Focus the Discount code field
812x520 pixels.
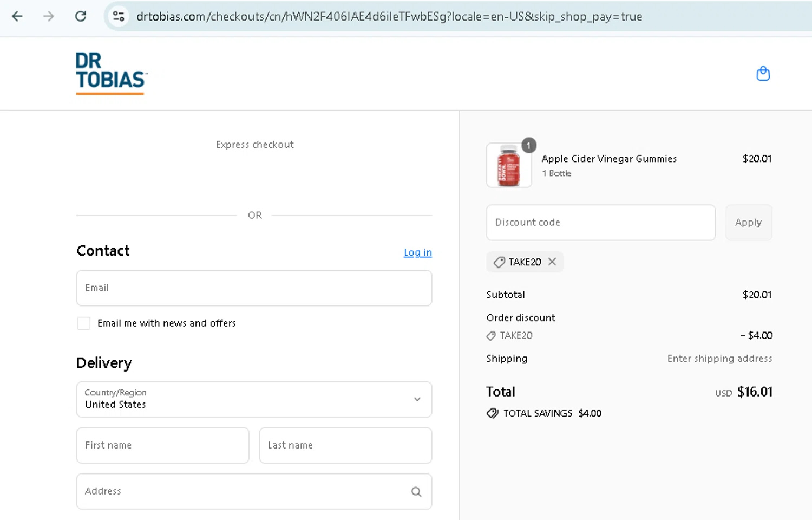601,223
